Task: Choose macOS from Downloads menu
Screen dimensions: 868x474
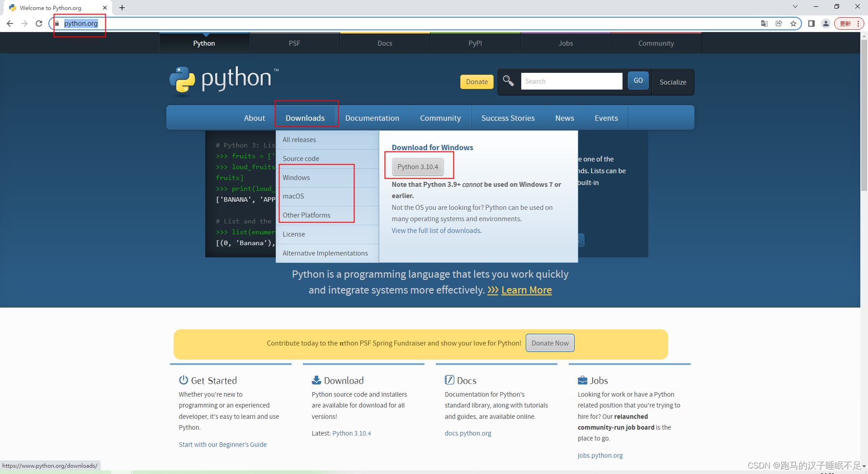Action: [327, 196]
